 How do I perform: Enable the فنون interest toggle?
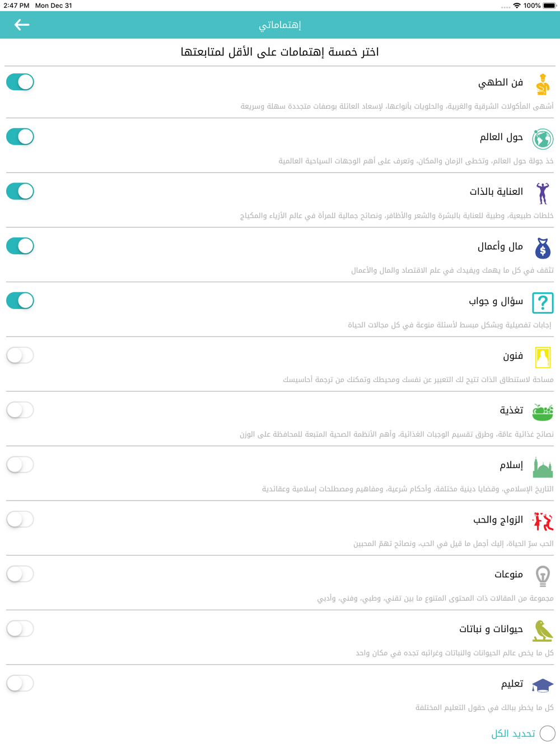(20, 355)
